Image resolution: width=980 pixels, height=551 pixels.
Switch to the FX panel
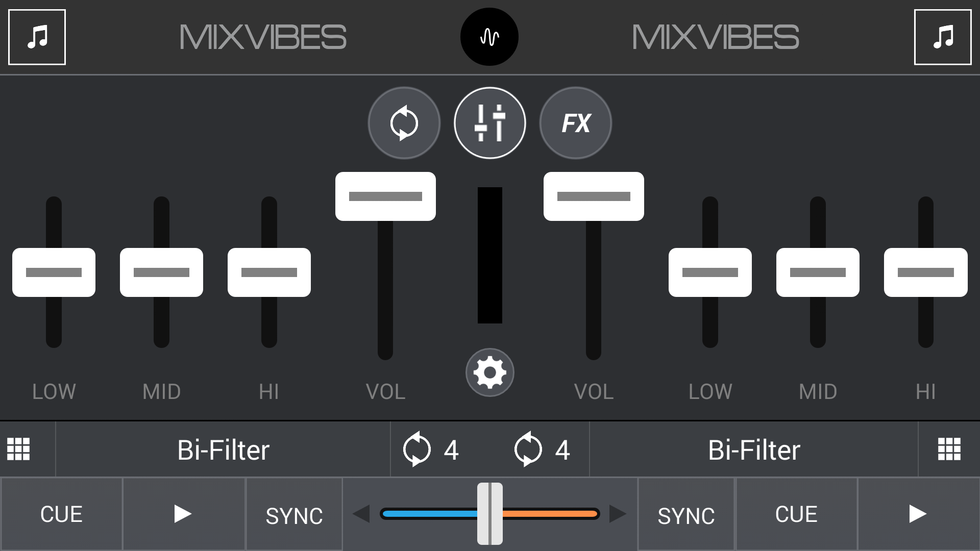[575, 123]
